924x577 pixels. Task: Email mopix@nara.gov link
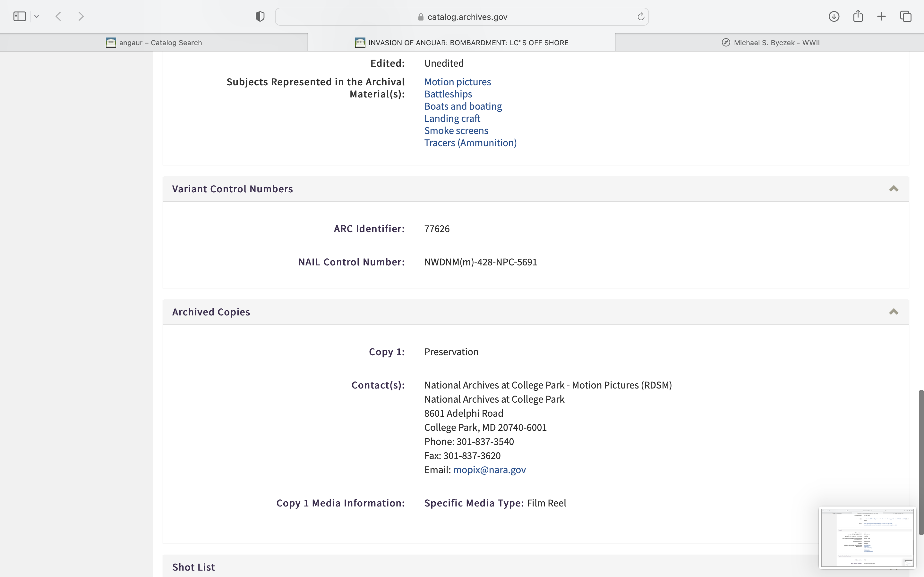click(x=489, y=470)
